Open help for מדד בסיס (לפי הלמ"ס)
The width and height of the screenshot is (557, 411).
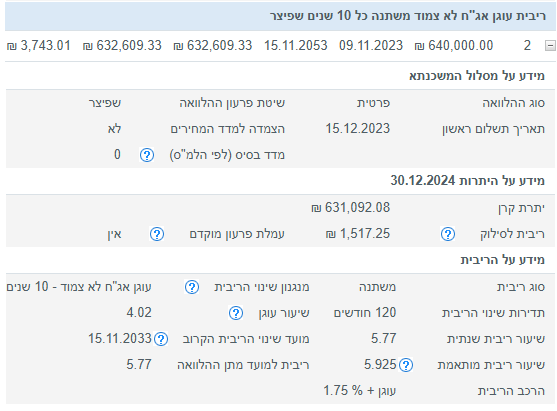147,155
